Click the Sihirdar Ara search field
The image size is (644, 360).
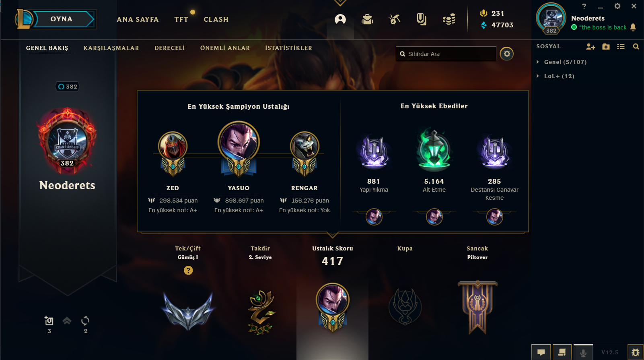(x=446, y=54)
